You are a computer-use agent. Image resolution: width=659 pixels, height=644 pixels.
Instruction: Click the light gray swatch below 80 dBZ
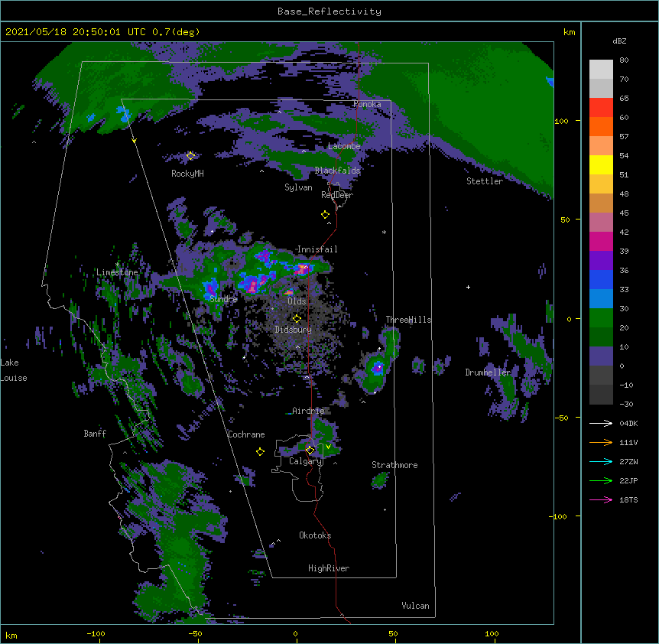(x=601, y=70)
